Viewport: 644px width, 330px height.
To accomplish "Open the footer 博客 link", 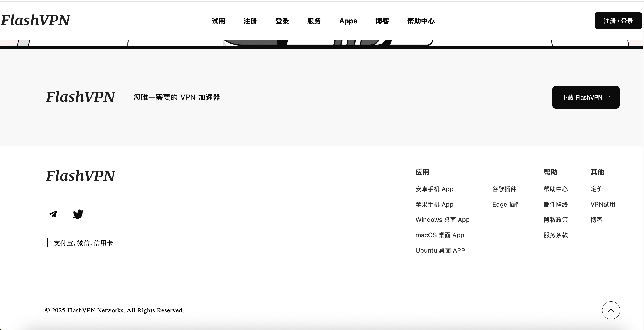I will 596,220.
